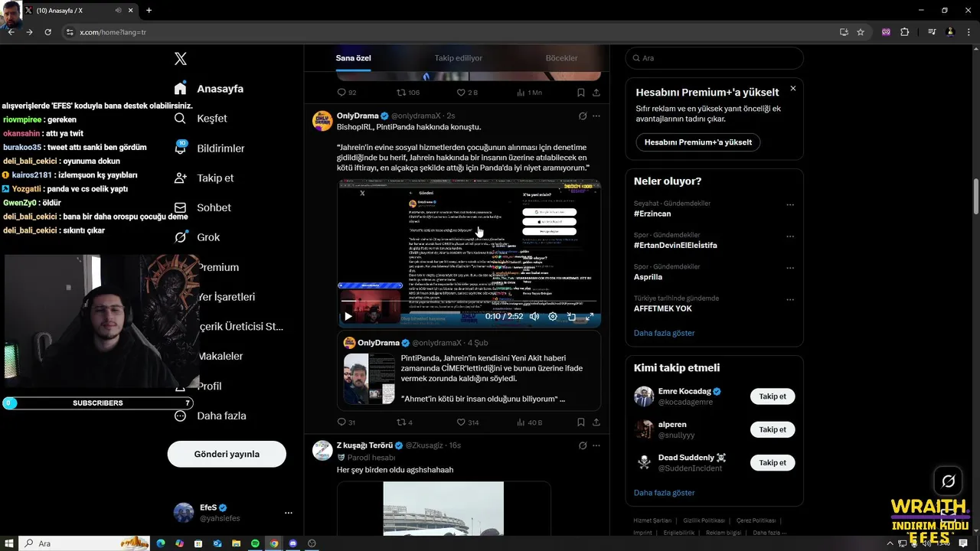Open Grok action on OnlyDrama post
Viewport: 980px width, 551px height.
583,116
